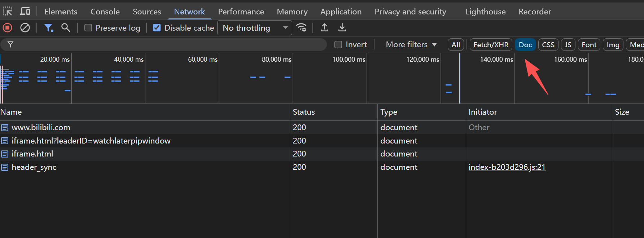Clear the network log
Screen dimensions: 644x238
pyautogui.click(x=25, y=28)
